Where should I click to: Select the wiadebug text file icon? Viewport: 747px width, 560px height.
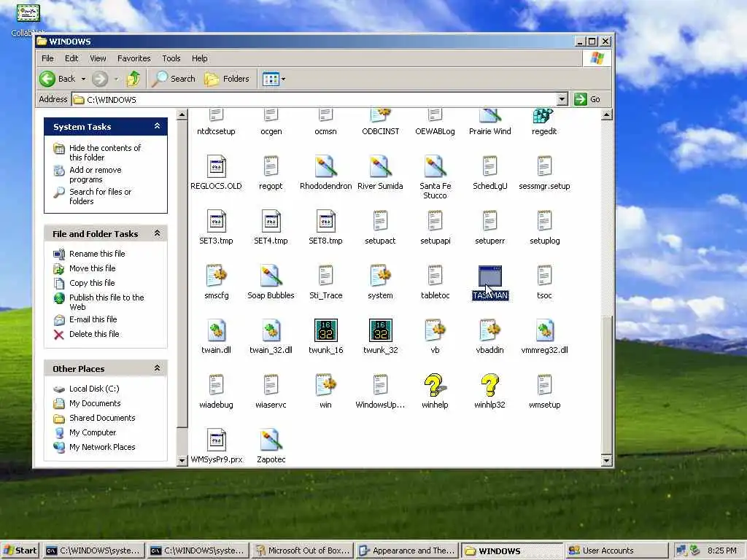pos(216,385)
